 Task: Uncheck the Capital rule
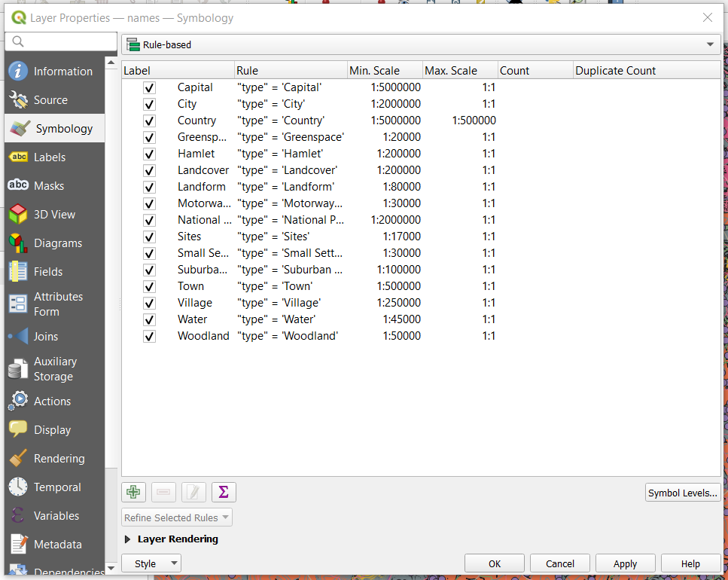[x=148, y=87]
